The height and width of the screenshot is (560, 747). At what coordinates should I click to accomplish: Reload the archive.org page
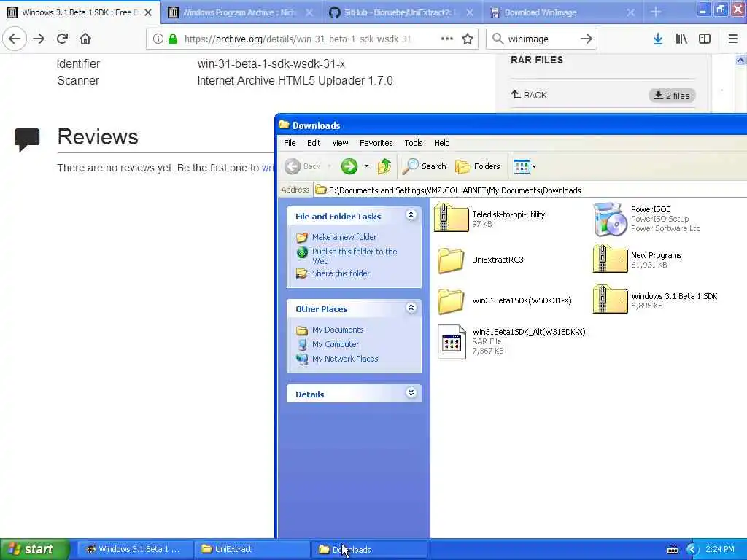tap(62, 39)
